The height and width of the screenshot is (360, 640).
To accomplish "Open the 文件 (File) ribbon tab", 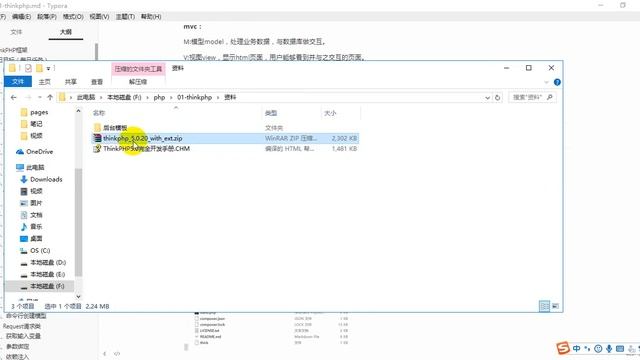I will coord(18,82).
